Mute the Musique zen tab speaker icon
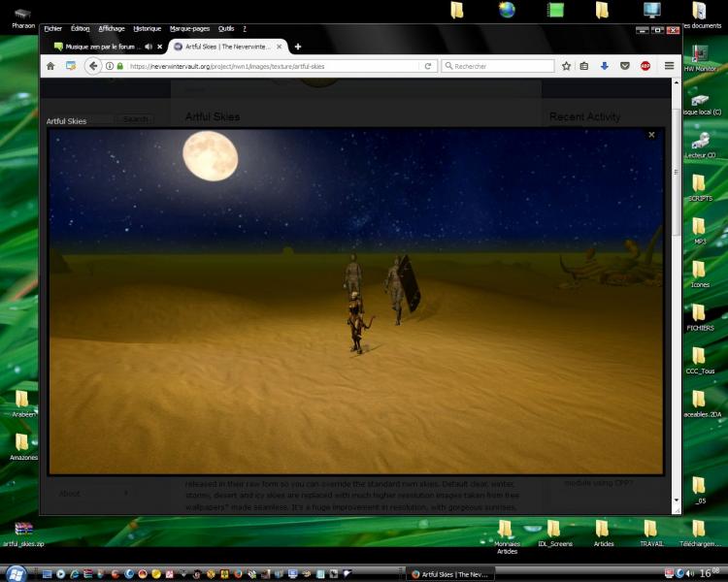 point(149,47)
